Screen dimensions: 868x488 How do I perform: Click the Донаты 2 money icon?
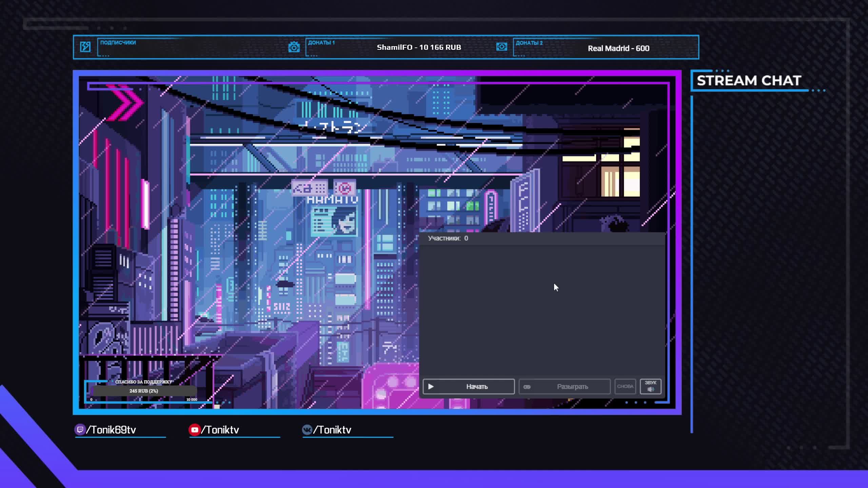tap(501, 47)
